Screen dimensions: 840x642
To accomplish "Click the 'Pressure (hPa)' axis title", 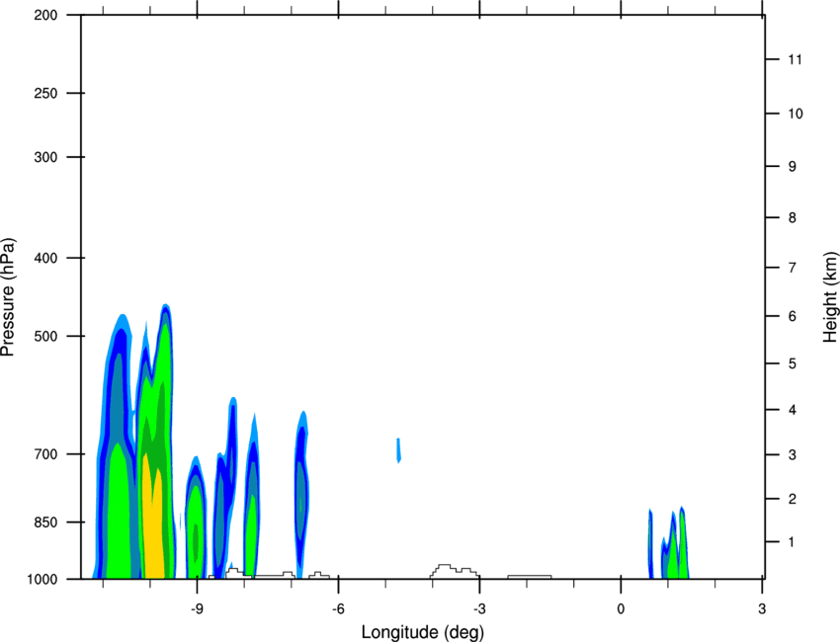I will pyautogui.click(x=8, y=297).
